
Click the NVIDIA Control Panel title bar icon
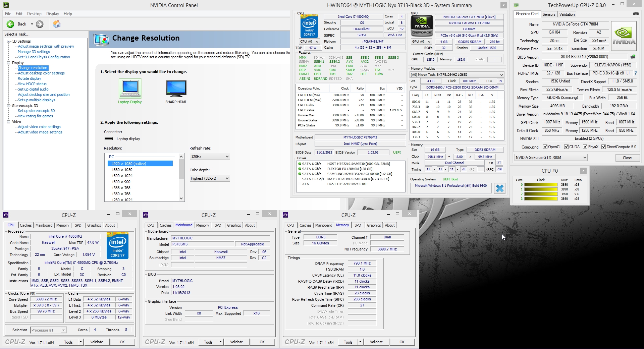click(x=6, y=5)
